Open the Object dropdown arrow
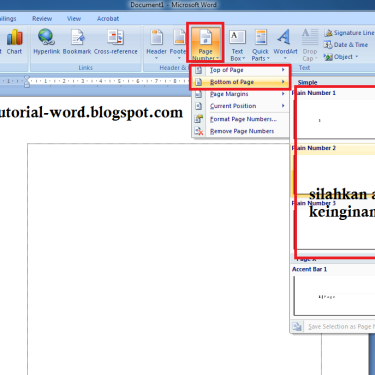 [357, 57]
